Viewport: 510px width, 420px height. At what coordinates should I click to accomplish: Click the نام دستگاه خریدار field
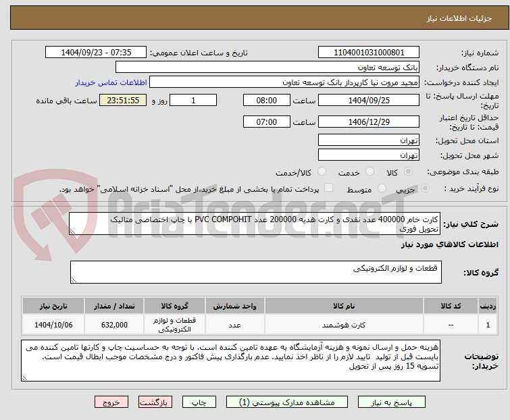(267, 68)
